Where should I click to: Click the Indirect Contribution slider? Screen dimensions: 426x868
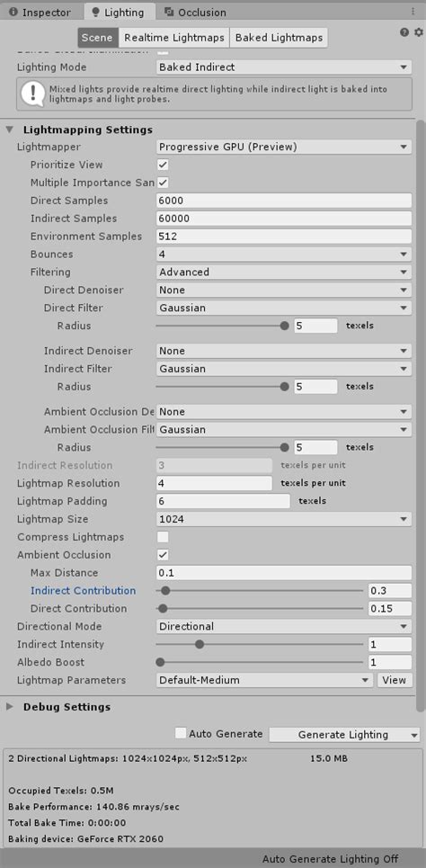click(260, 591)
